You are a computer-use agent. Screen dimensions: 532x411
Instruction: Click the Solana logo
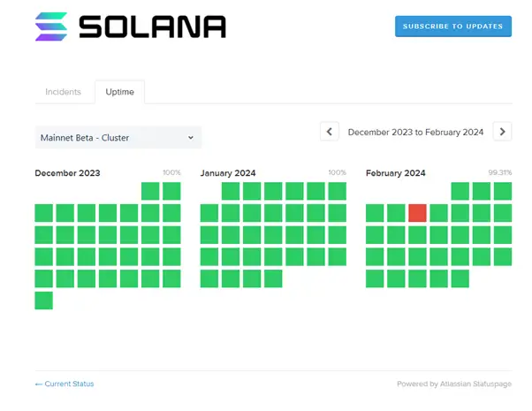pos(131,27)
